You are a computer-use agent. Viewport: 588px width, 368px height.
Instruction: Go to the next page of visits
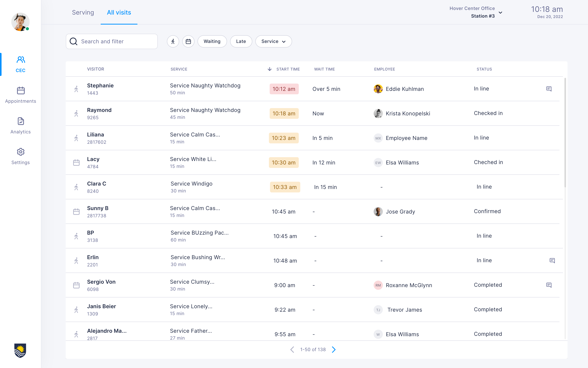pos(334,349)
